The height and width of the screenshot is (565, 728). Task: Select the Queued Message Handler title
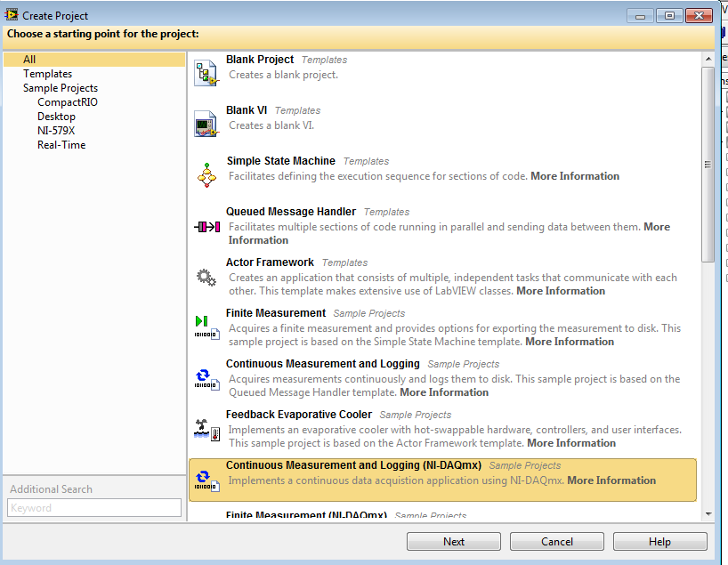click(x=291, y=211)
